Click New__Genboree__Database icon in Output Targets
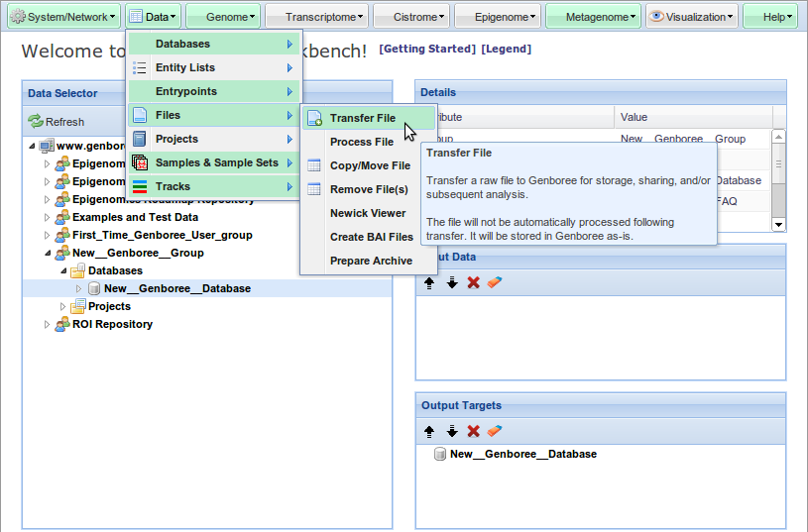This screenshot has height=532, width=808. 440,455
